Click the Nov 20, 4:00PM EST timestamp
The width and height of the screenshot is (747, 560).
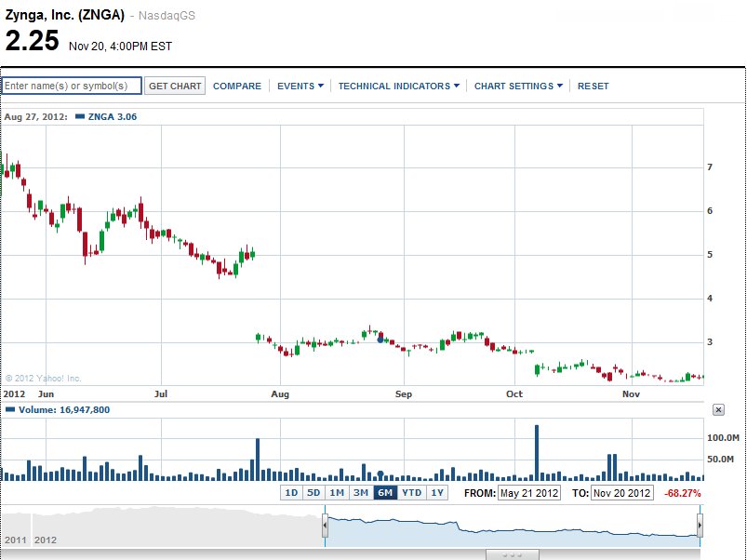[x=121, y=47]
